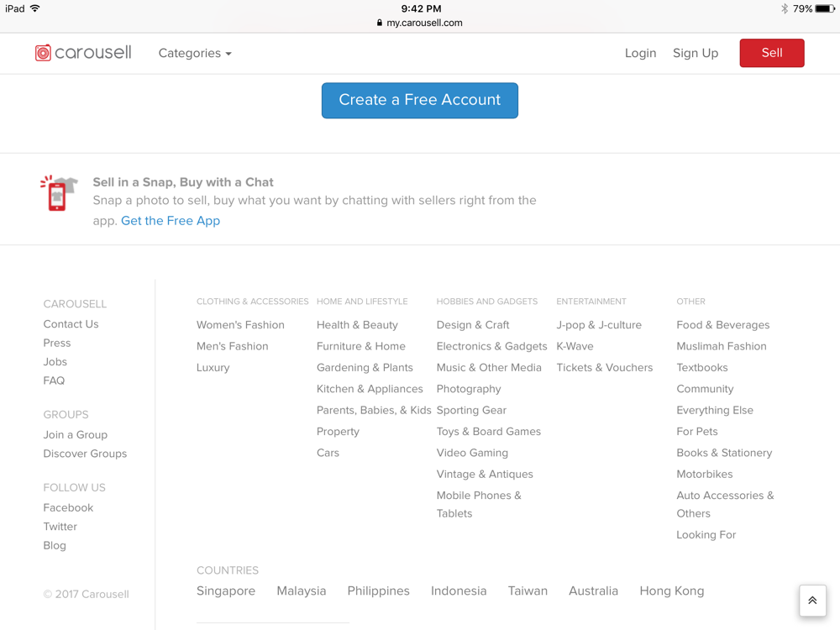Screen dimensions: 840x630
Task: Tap the scroll-to-top double chevron button
Action: 812,601
